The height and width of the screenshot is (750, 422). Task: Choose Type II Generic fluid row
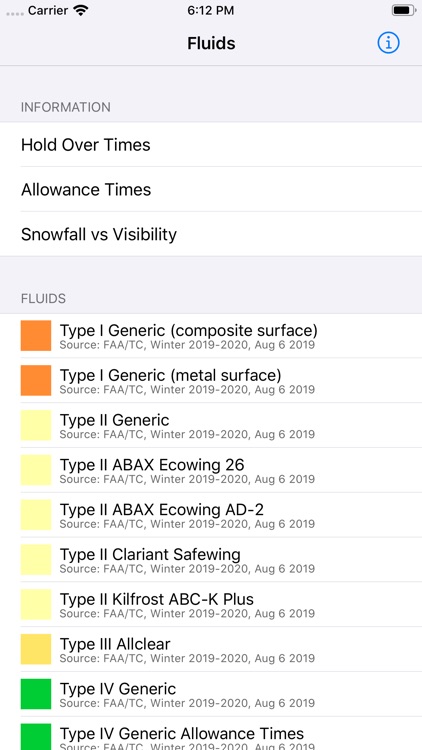211,425
